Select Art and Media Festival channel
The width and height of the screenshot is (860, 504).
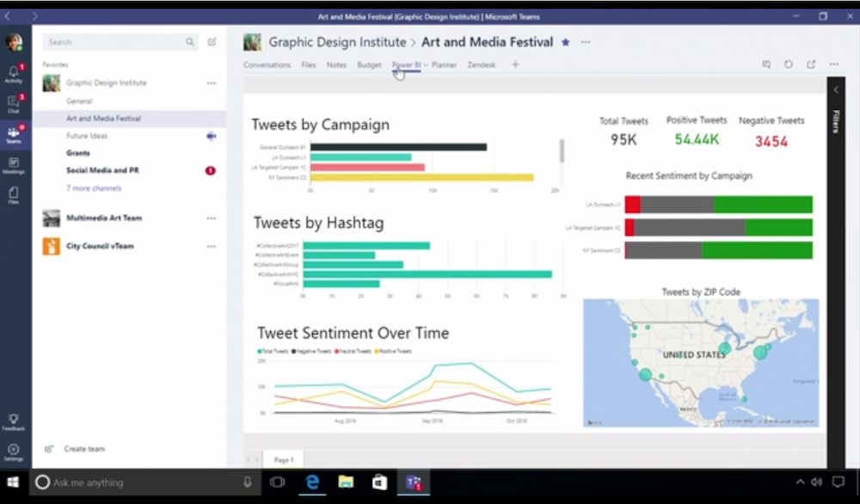(x=130, y=119)
